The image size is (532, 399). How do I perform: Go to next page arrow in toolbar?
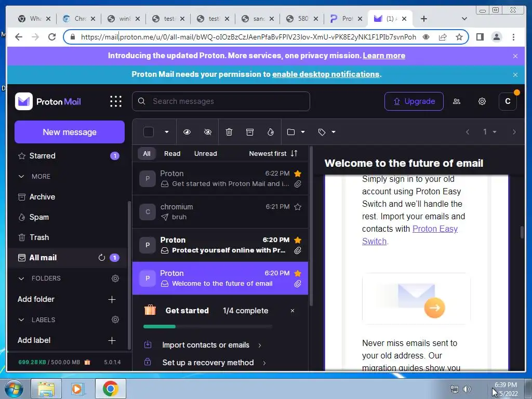click(x=514, y=132)
